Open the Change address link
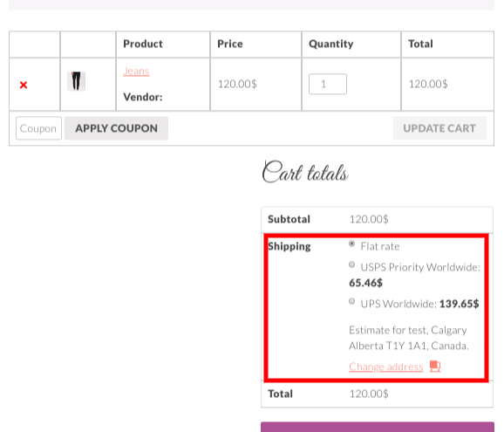 pyautogui.click(x=386, y=367)
